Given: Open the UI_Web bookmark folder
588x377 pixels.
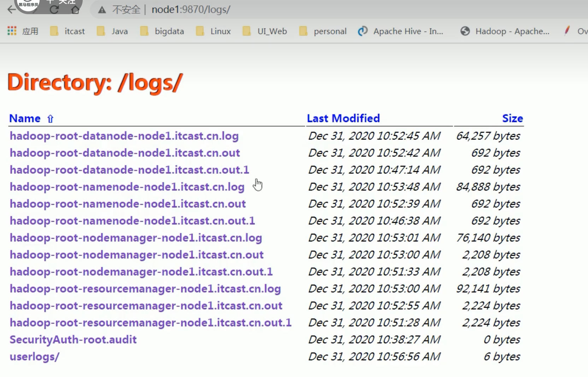Looking at the screenshot, I should pyautogui.click(x=265, y=31).
